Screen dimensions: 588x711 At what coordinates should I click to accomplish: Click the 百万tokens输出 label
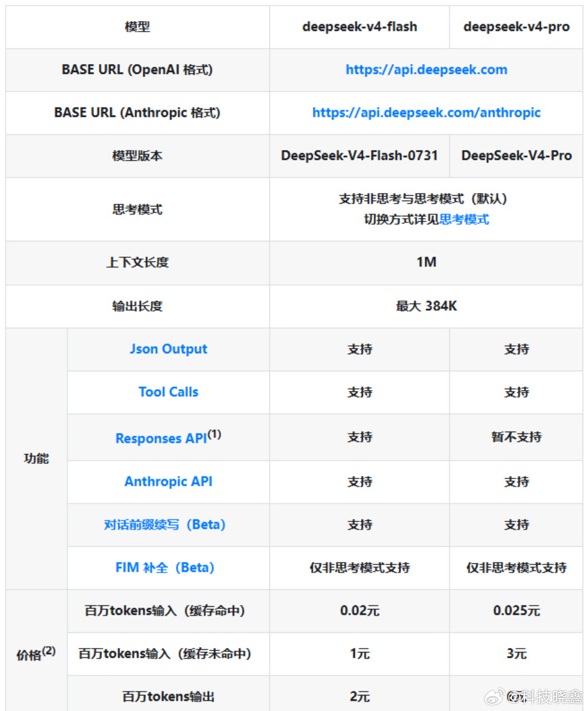168,697
